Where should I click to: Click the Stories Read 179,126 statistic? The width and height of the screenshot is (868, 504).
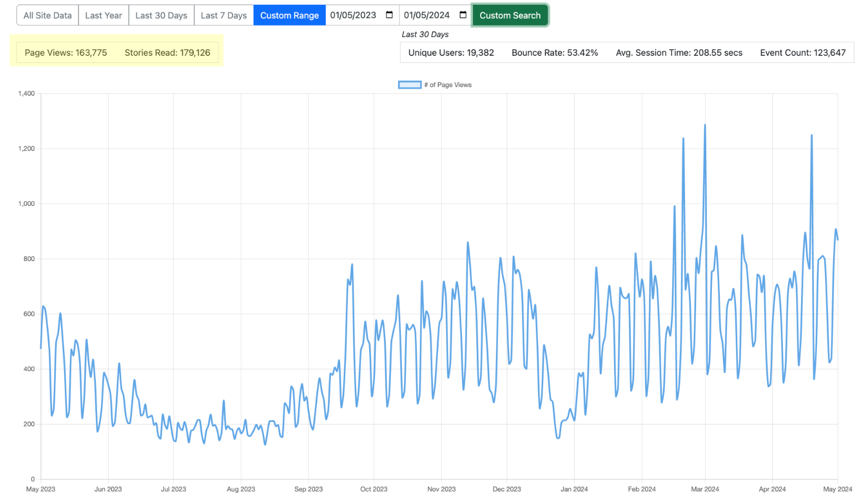coord(167,53)
